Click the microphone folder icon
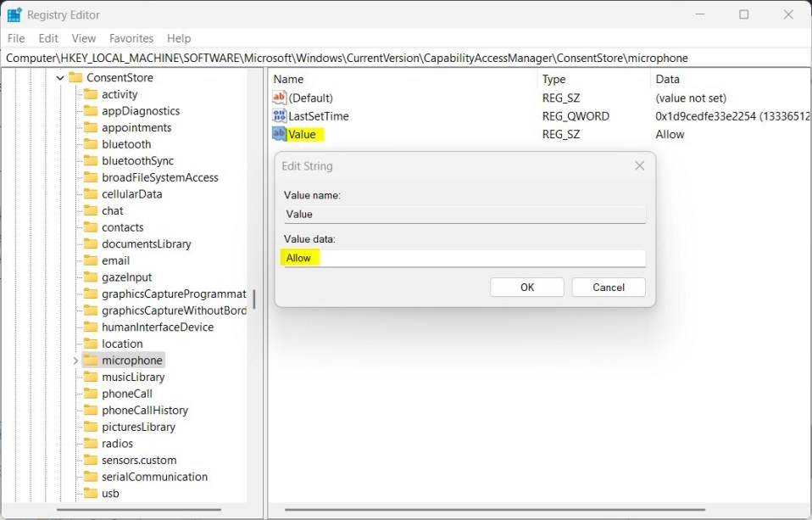Image resolution: width=812 pixels, height=520 pixels. pyautogui.click(x=91, y=361)
